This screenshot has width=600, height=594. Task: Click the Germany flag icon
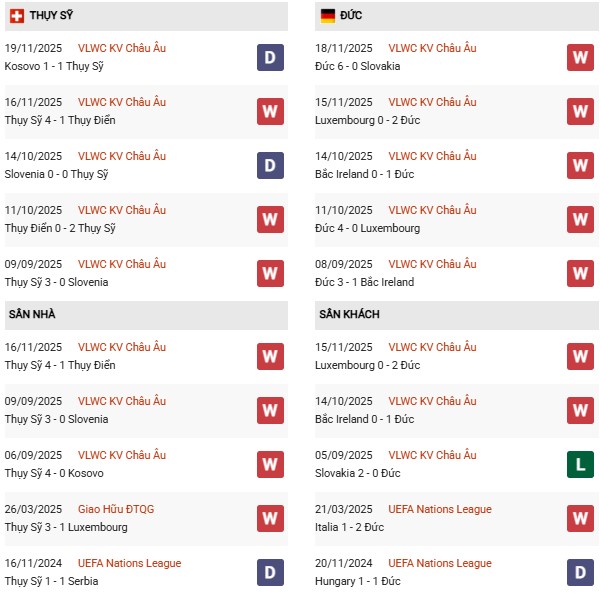pos(327,16)
